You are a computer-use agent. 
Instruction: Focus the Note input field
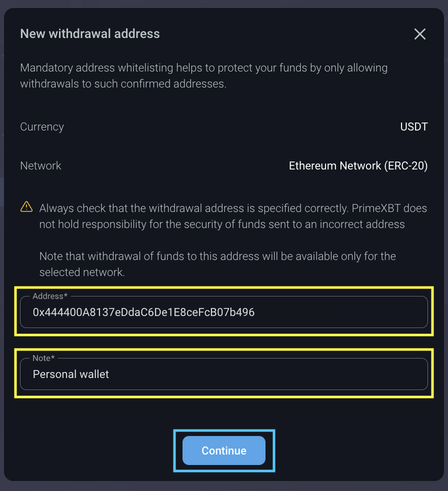(224, 374)
